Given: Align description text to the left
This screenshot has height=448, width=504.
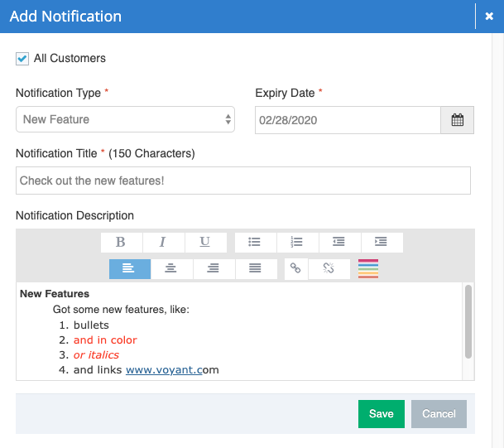Looking at the screenshot, I should (129, 268).
